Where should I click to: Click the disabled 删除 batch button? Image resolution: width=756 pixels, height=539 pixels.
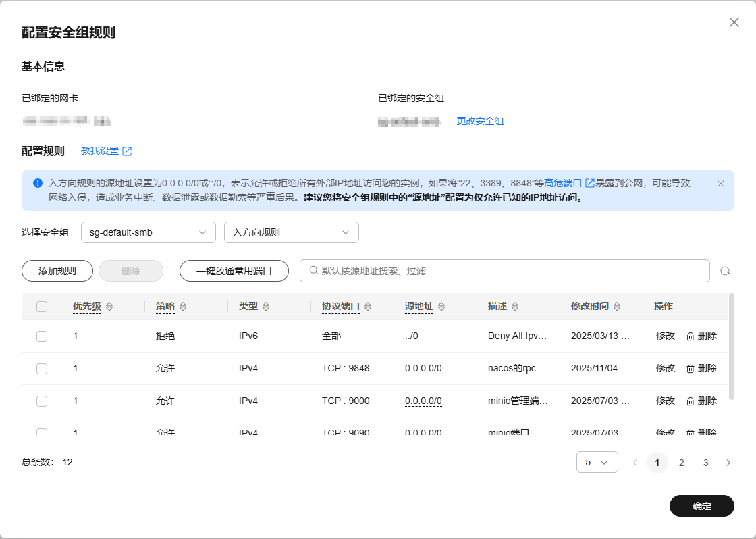(x=131, y=272)
